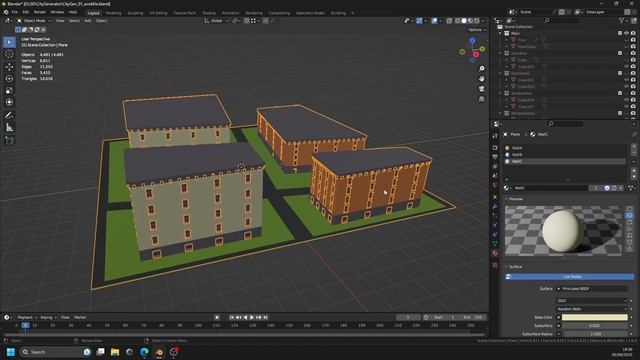Select the Measure tool
This screenshot has height=360, width=640.
pos(9,128)
